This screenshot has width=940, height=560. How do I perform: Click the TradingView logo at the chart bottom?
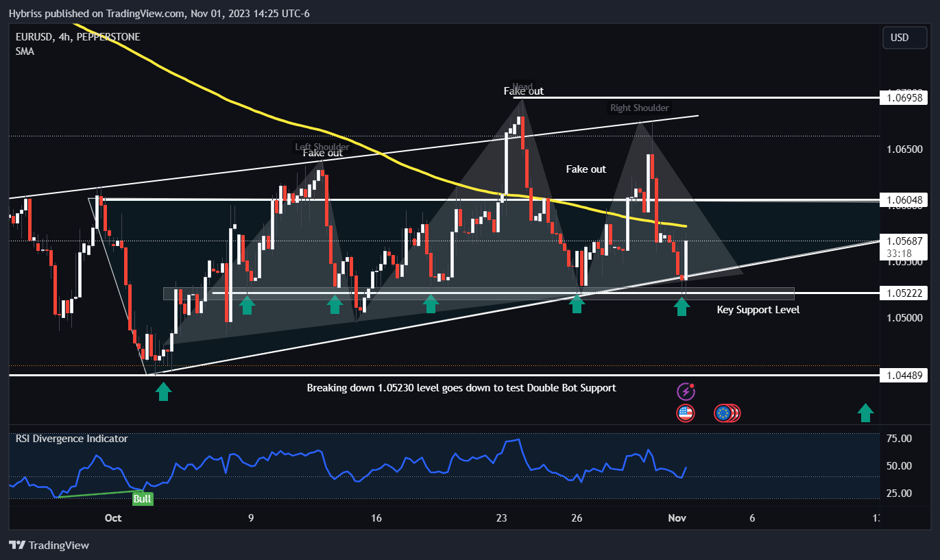coord(49,546)
